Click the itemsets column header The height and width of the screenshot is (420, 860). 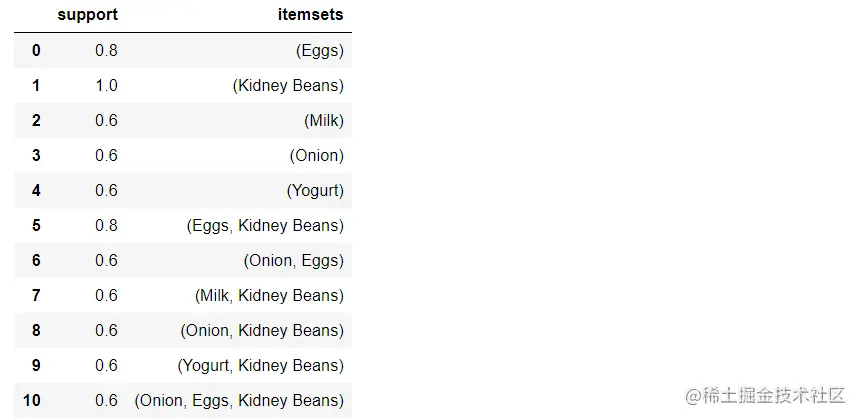pyautogui.click(x=310, y=15)
